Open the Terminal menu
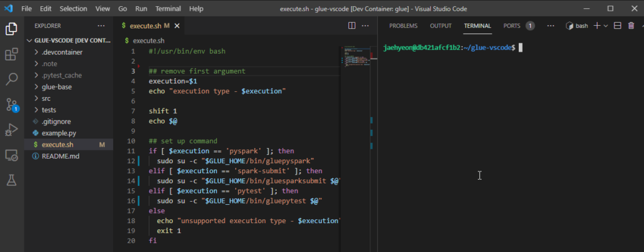Screen dimensions: 644x252 tap(167, 9)
